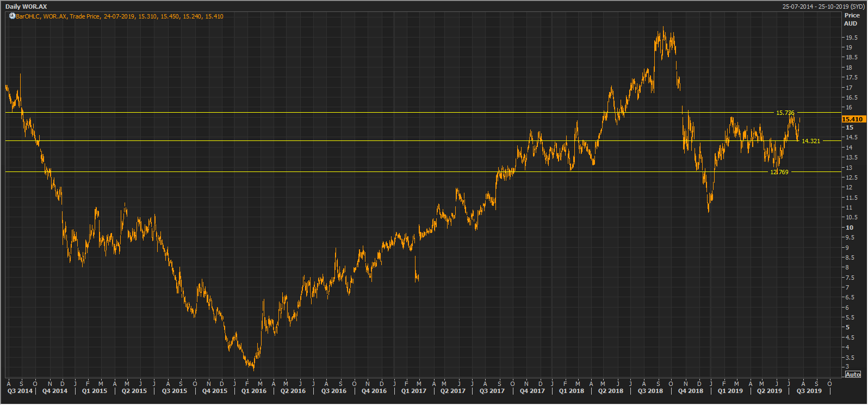Screen dimensions: 868x405
Task: Click the Q1 2016 quarter label
Action: 254,391
